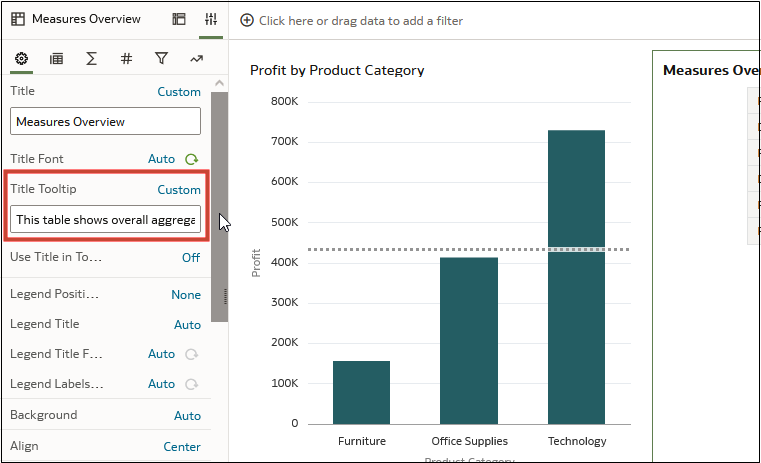Click the Title Tooltip text field

(105, 220)
